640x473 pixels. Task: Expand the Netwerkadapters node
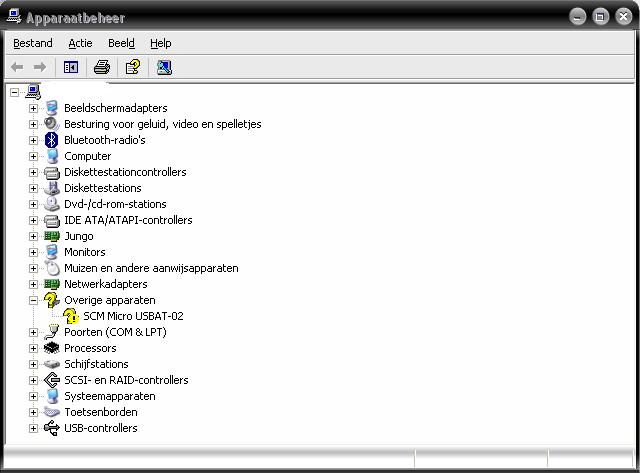(33, 284)
